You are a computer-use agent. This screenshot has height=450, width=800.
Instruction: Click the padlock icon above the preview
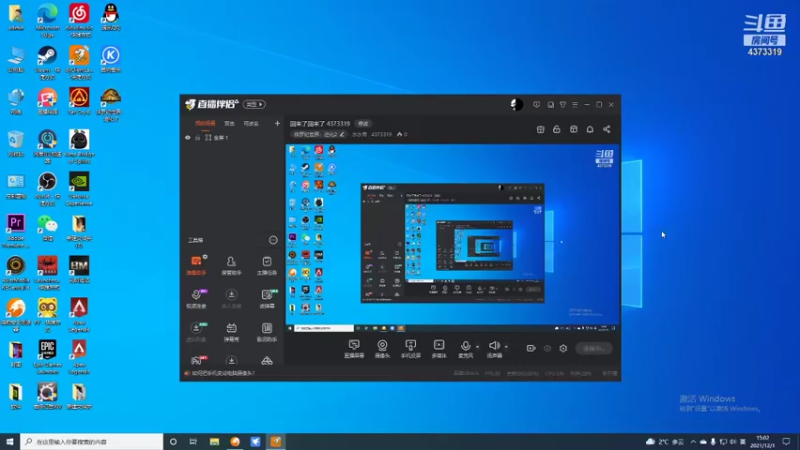pyautogui.click(x=557, y=130)
